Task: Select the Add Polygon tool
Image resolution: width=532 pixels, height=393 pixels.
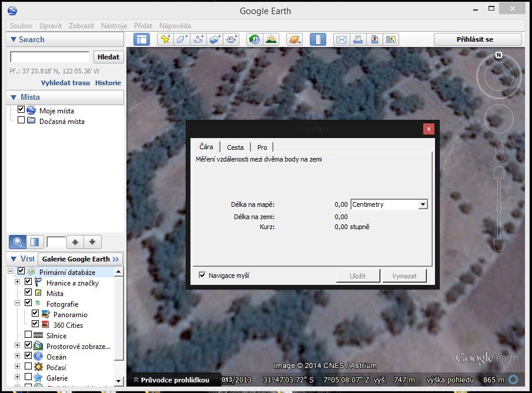Action: click(182, 39)
